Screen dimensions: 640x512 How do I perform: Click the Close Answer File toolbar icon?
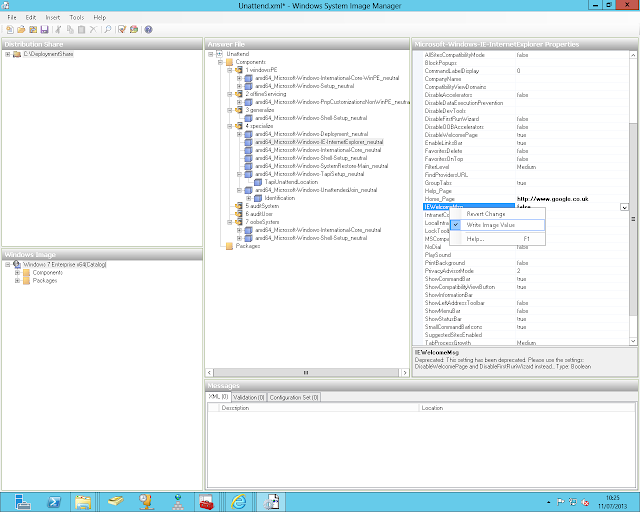coord(33,29)
